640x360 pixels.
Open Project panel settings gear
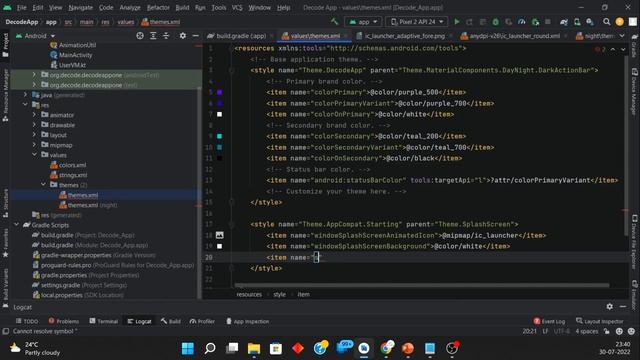pos(182,36)
